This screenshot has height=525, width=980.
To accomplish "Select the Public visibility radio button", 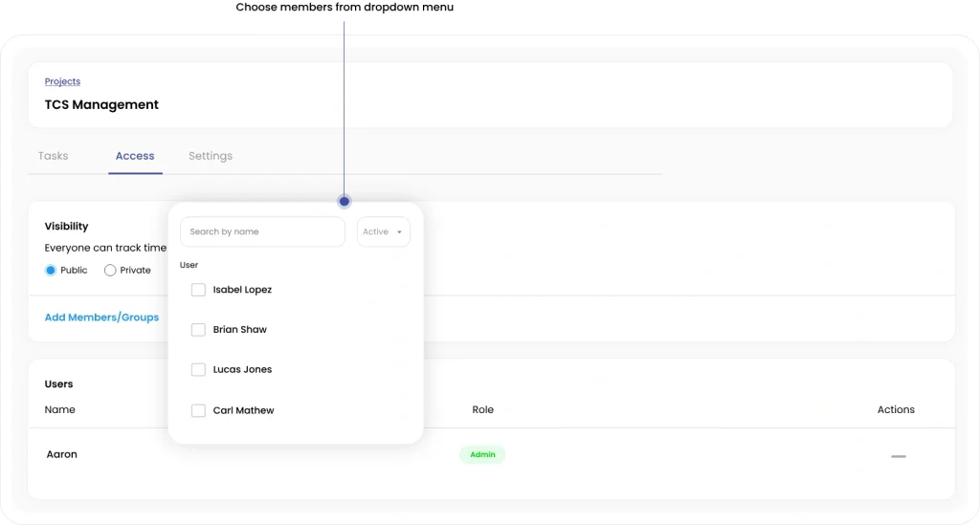I will (51, 271).
